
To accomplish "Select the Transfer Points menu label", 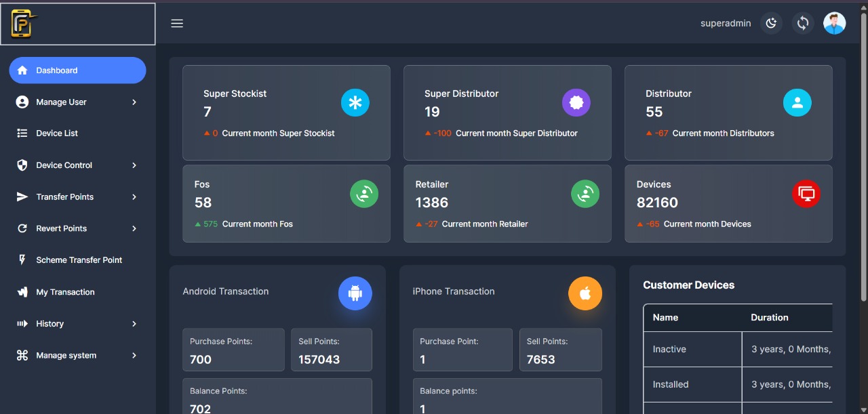I will 65,197.
